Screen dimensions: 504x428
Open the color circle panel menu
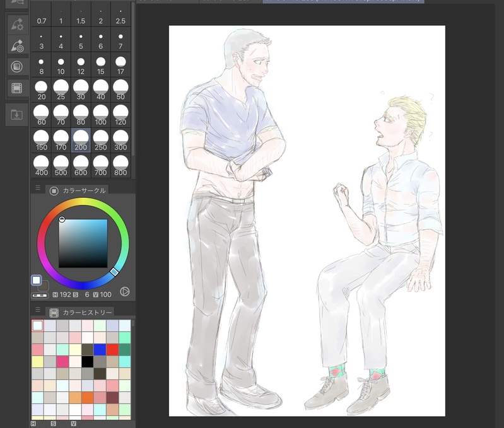38,188
